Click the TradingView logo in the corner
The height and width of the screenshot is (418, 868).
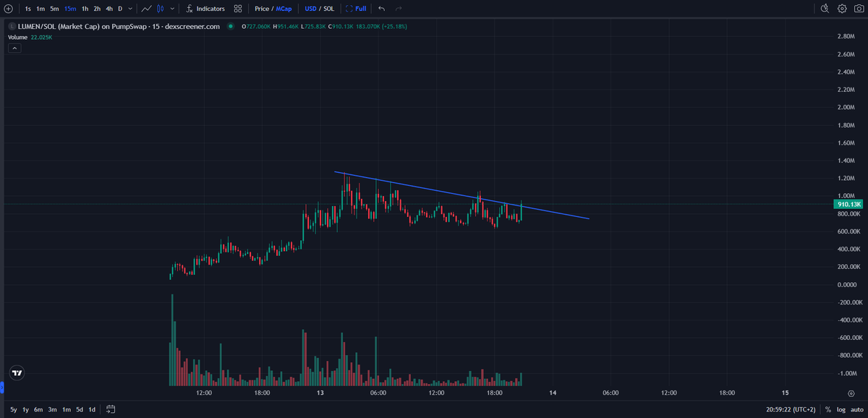click(x=16, y=372)
